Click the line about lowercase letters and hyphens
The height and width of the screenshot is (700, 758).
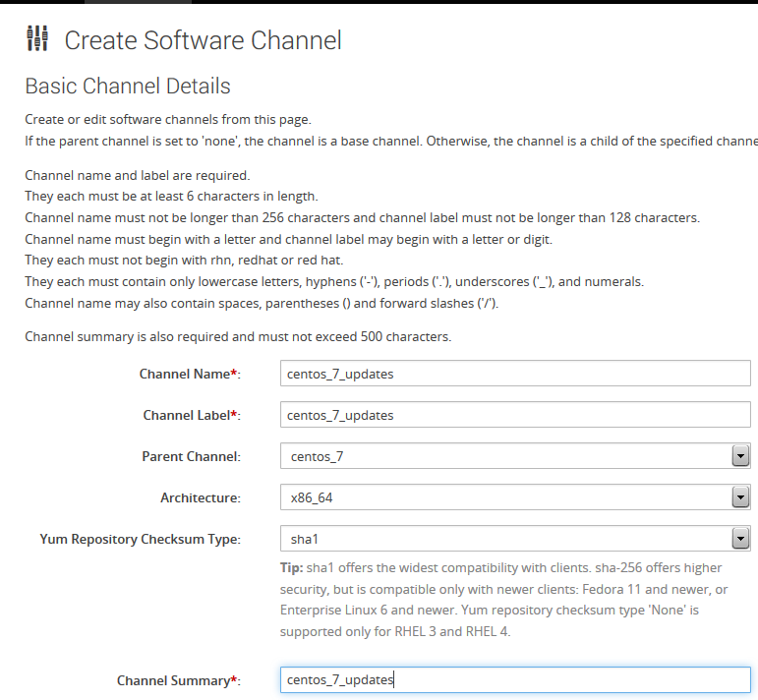334,281
